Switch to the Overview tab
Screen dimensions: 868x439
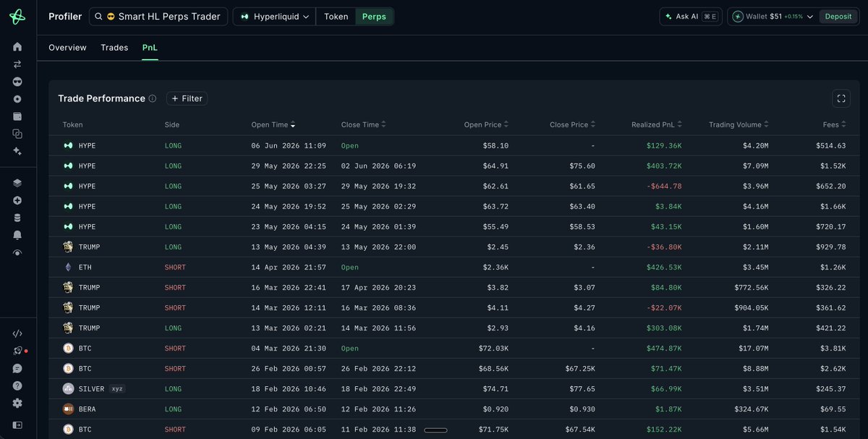67,48
